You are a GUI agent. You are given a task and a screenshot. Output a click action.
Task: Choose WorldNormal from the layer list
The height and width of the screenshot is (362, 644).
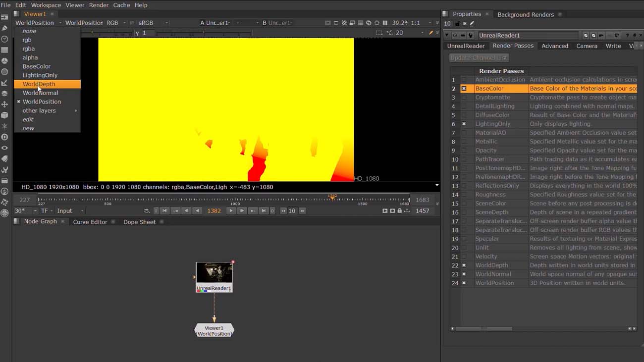(47, 93)
